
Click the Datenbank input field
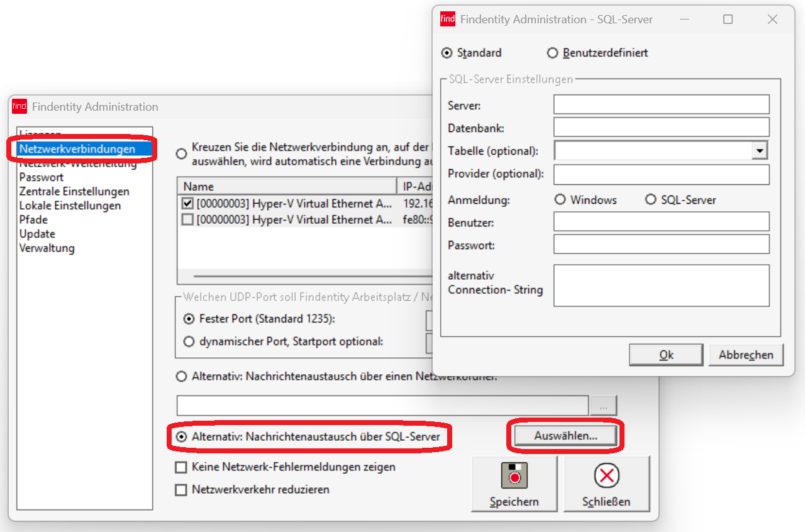(x=662, y=127)
